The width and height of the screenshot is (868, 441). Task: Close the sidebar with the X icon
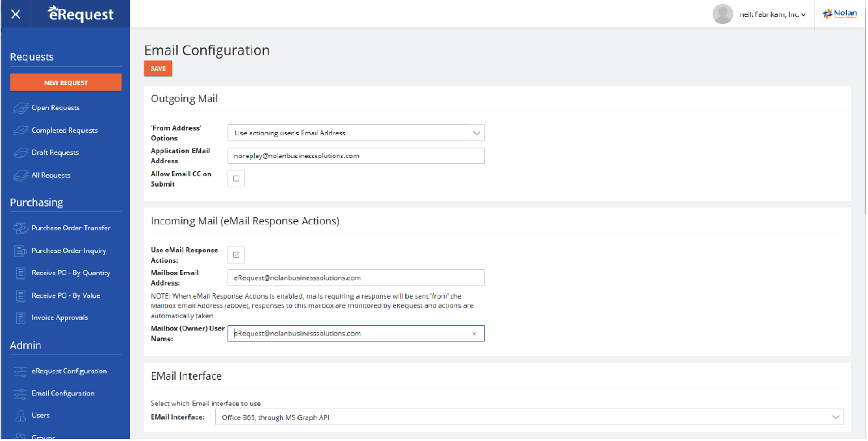point(16,14)
